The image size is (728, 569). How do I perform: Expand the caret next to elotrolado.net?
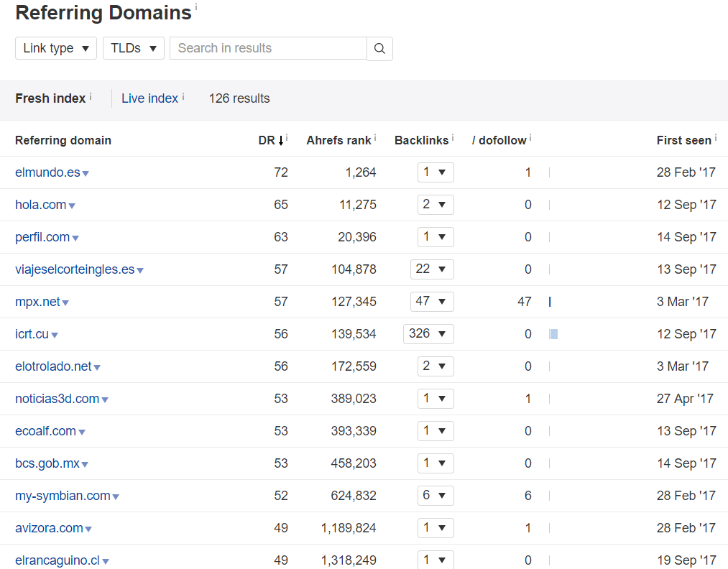pos(97,368)
